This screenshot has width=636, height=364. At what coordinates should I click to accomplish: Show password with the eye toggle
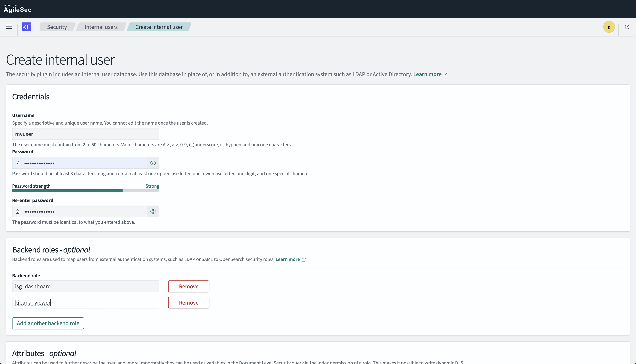(x=153, y=163)
